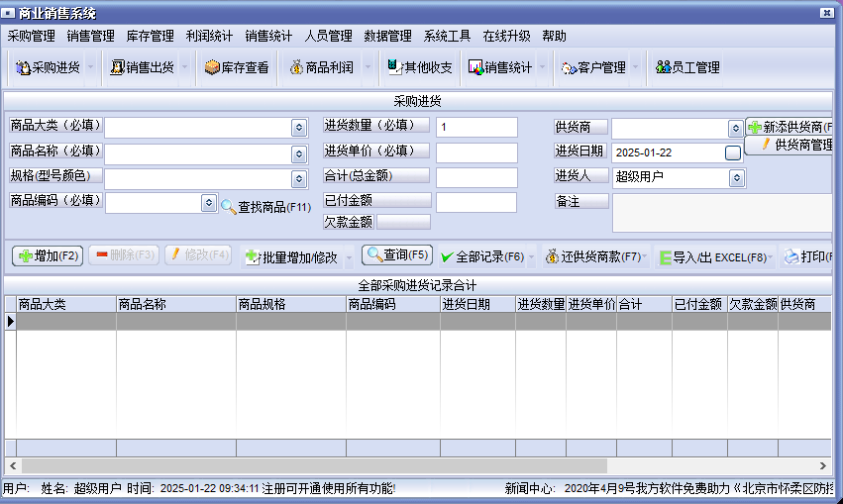
Task: Click the 打印 printer icon
Action: (791, 256)
